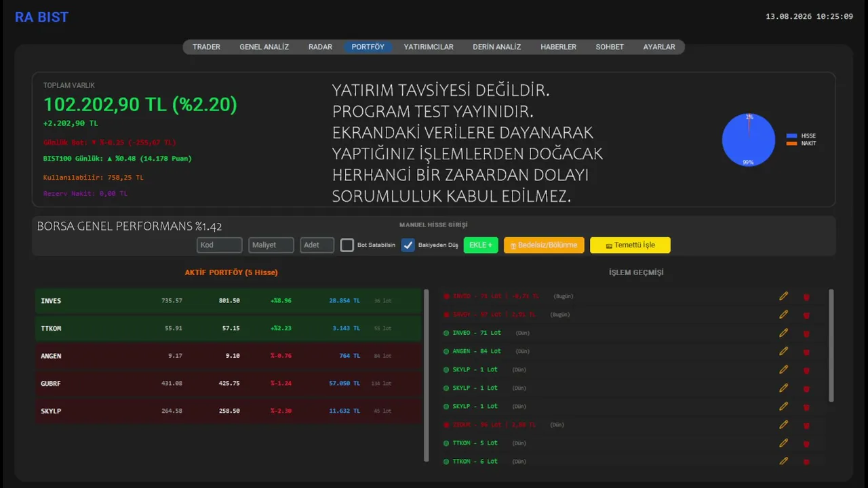
Task: Click the INVES +%8.96 gain value
Action: coord(281,301)
